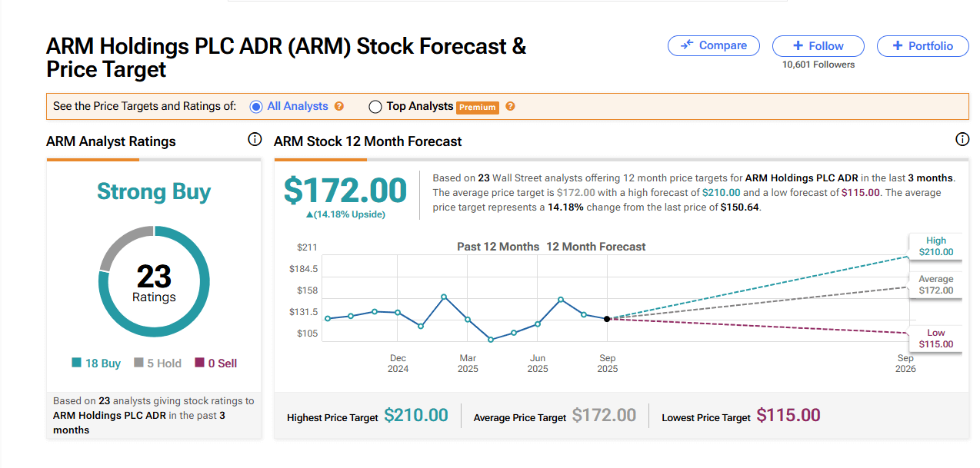Click the teal 18 Buy legend swatch
Image resolution: width=980 pixels, height=468 pixels.
77,363
